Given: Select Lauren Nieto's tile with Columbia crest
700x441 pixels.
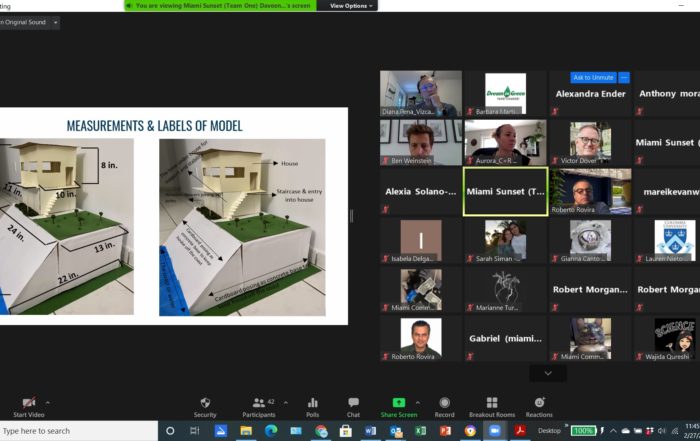Looking at the screenshot, I should pyautogui.click(x=667, y=241).
